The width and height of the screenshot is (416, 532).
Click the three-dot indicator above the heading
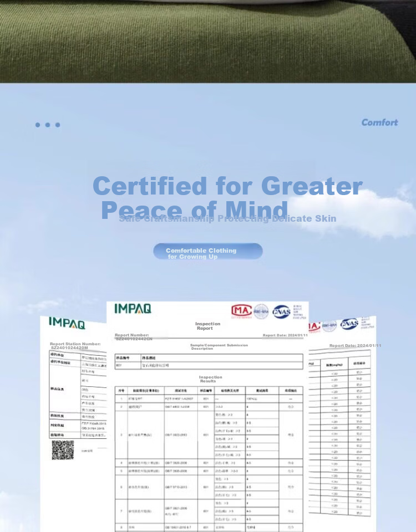pos(48,125)
